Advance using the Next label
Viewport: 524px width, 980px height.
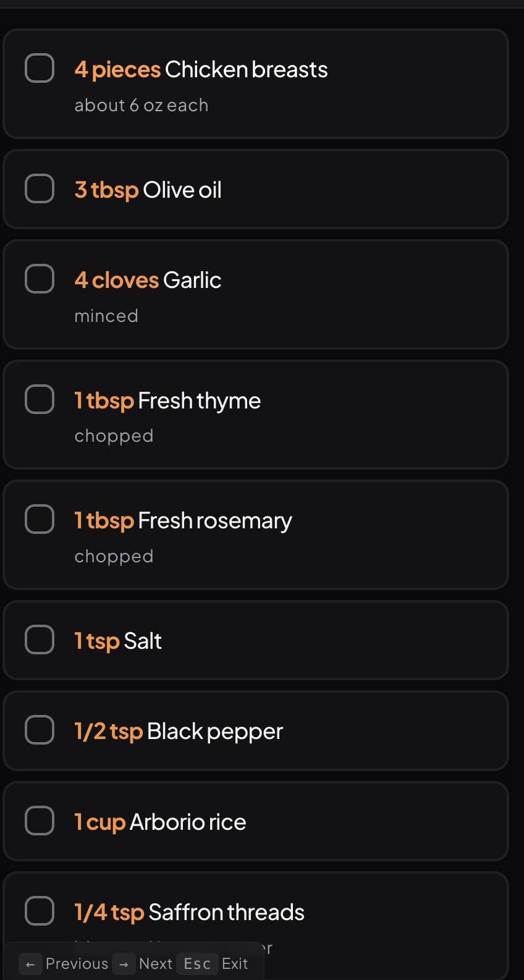pos(156,964)
